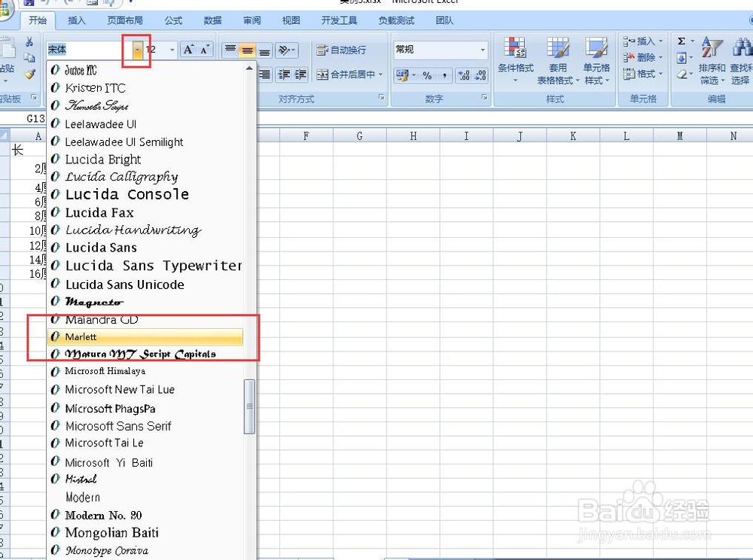The width and height of the screenshot is (753, 560).
Task: Apply middle vertical alignment
Action: [247, 50]
